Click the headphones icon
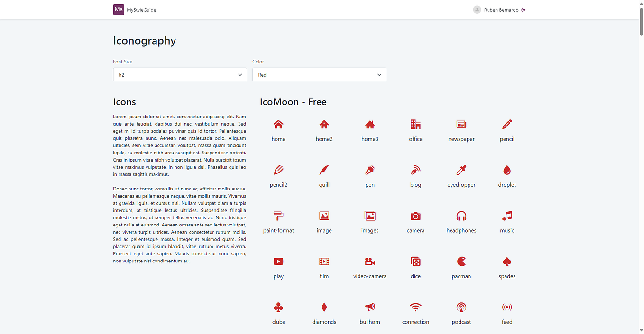The width and height of the screenshot is (644, 334). tap(461, 216)
